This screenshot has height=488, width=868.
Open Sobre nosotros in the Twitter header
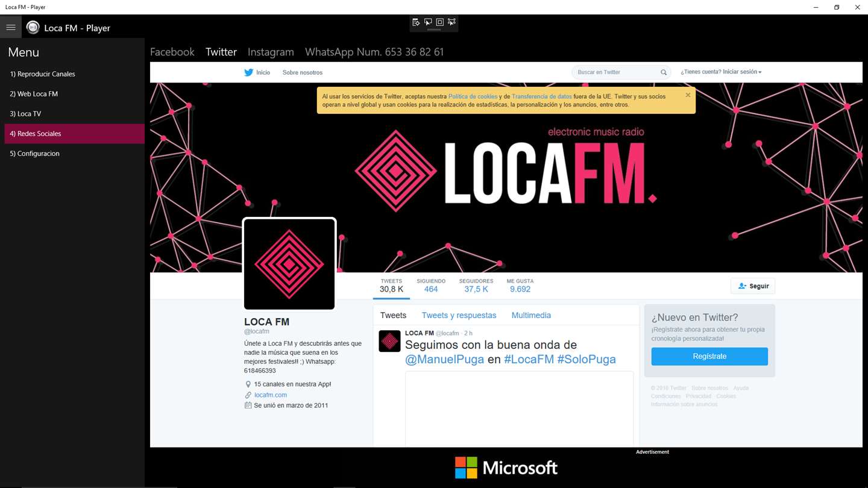(x=303, y=72)
